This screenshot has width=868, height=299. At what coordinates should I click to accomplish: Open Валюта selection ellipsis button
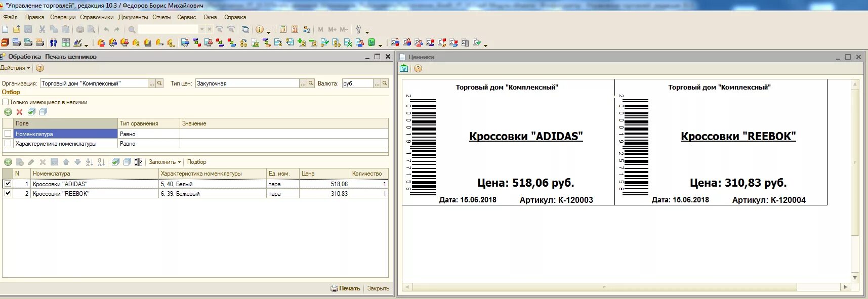[x=377, y=83]
